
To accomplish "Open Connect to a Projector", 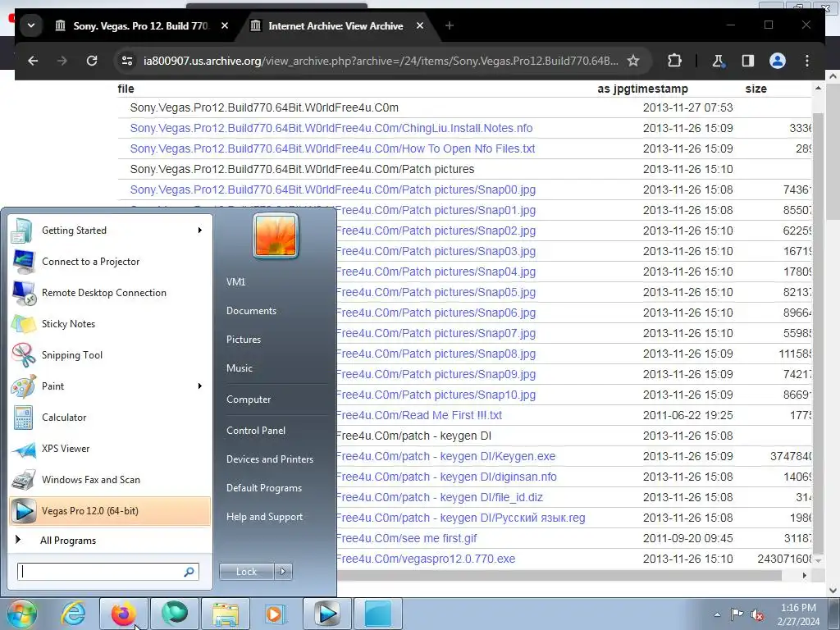I will tap(110, 262).
